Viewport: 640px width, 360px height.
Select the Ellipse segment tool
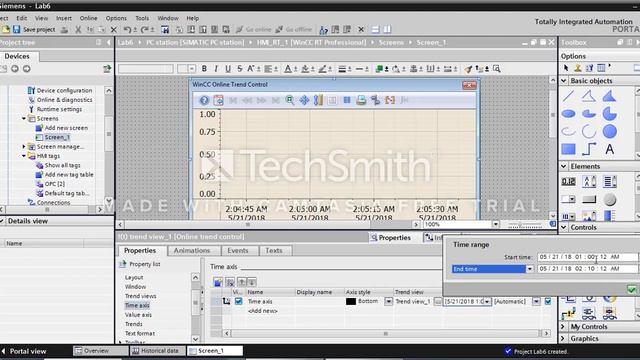click(x=589, y=114)
